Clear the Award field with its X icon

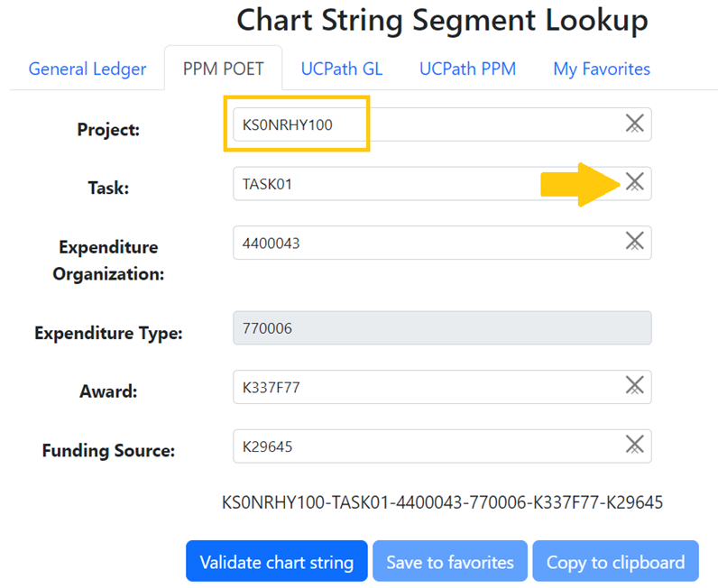click(634, 386)
